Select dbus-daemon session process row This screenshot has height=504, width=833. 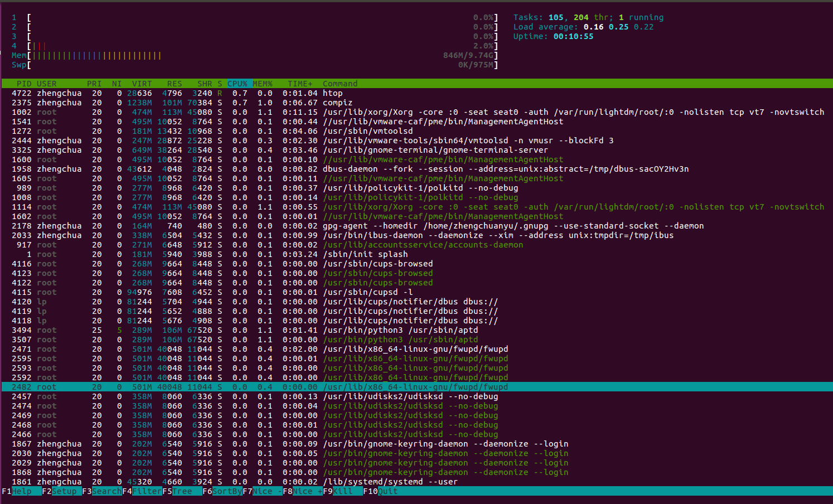pyautogui.click(x=417, y=169)
